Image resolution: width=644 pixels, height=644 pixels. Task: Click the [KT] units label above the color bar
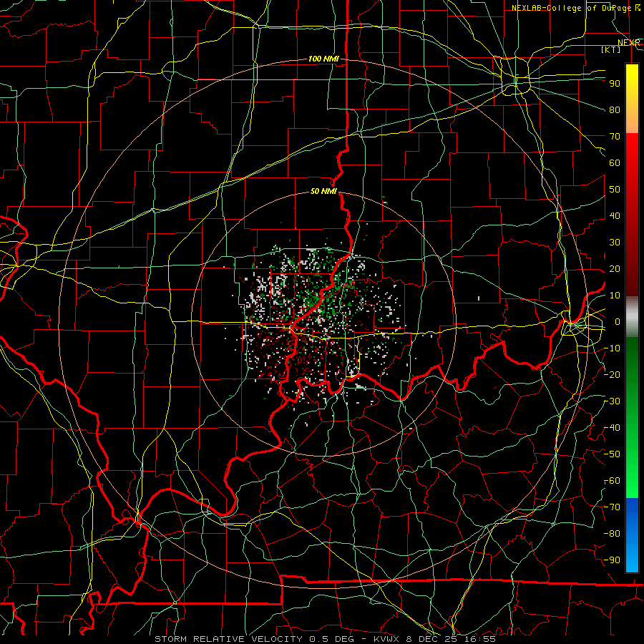click(611, 49)
